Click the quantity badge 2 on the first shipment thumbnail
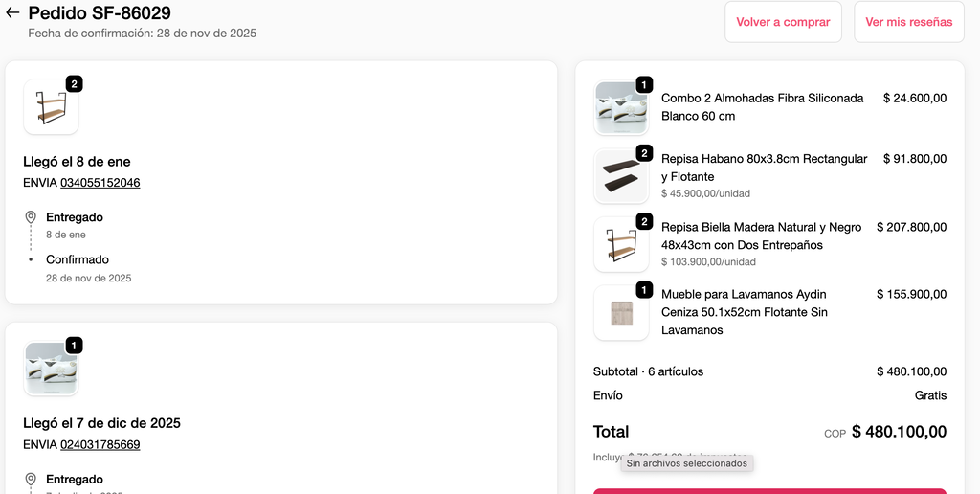 click(x=74, y=84)
